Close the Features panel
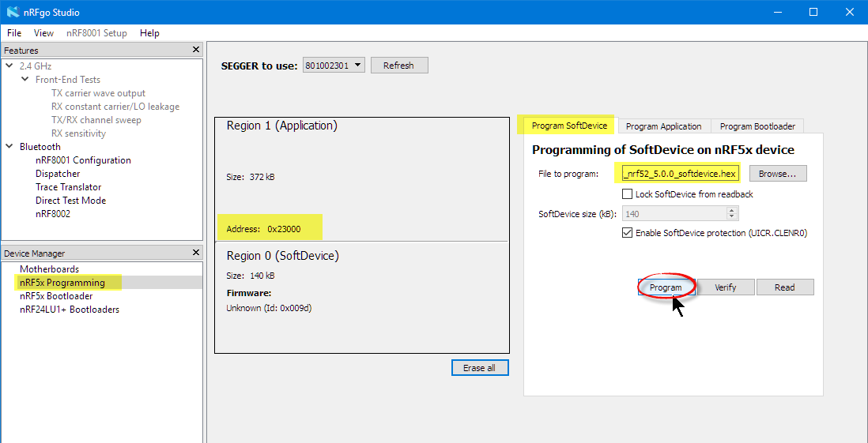The image size is (868, 443). [x=196, y=50]
